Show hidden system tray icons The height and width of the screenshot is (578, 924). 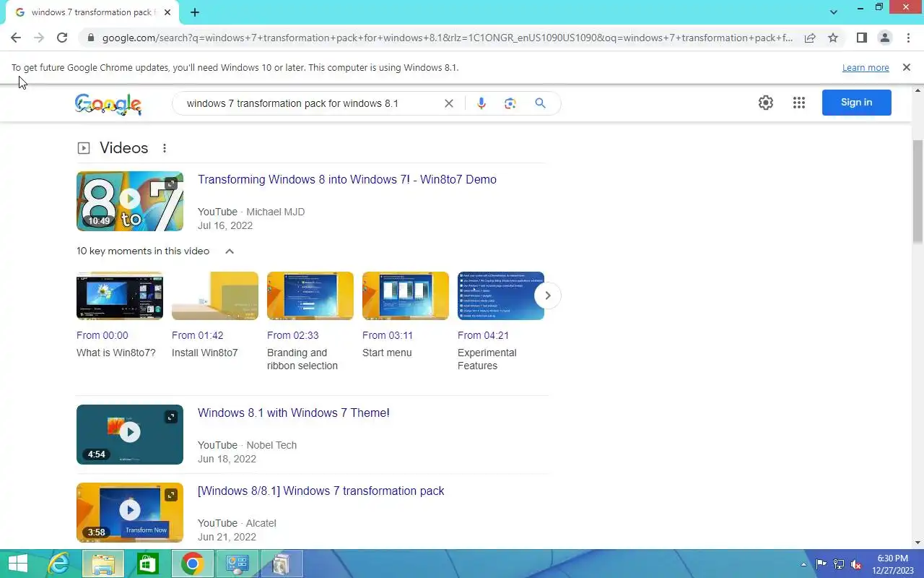click(x=803, y=564)
